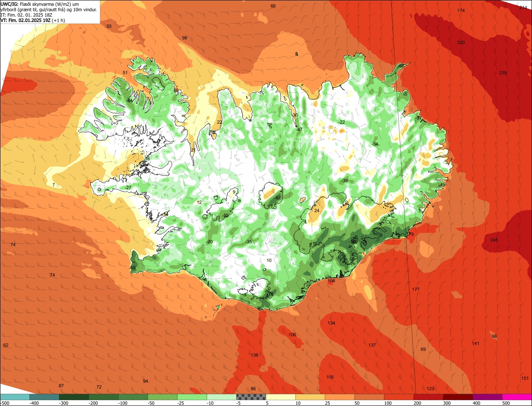Click the red-orange 100 to 200 legend swatch
The height and width of the screenshot is (406, 532).
point(399,397)
